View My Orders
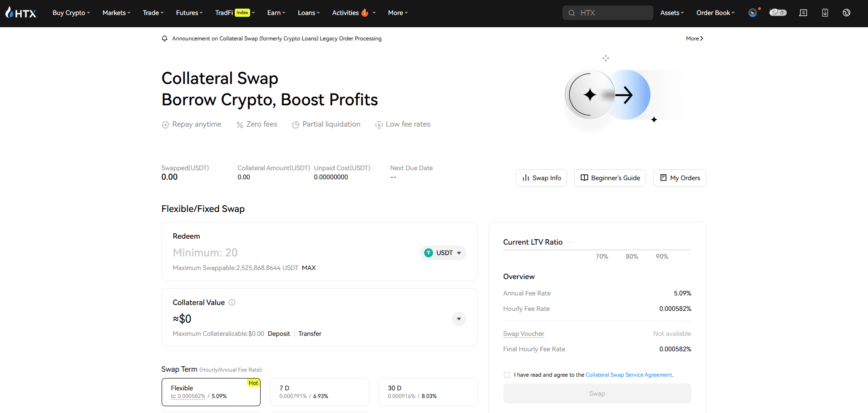 point(680,178)
